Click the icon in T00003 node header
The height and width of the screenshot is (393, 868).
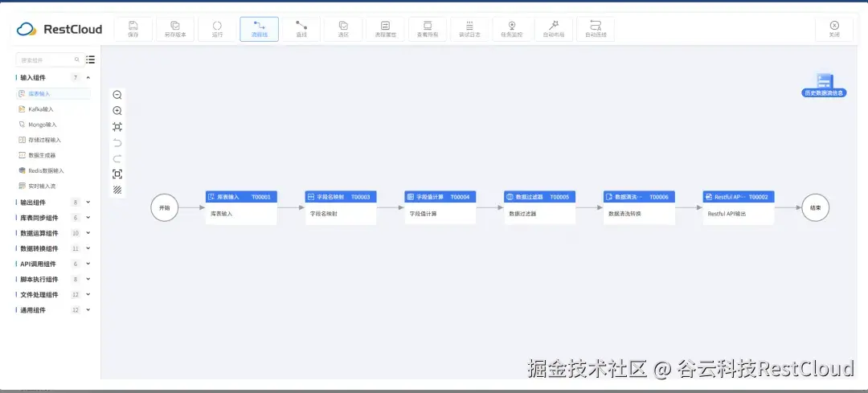point(311,197)
